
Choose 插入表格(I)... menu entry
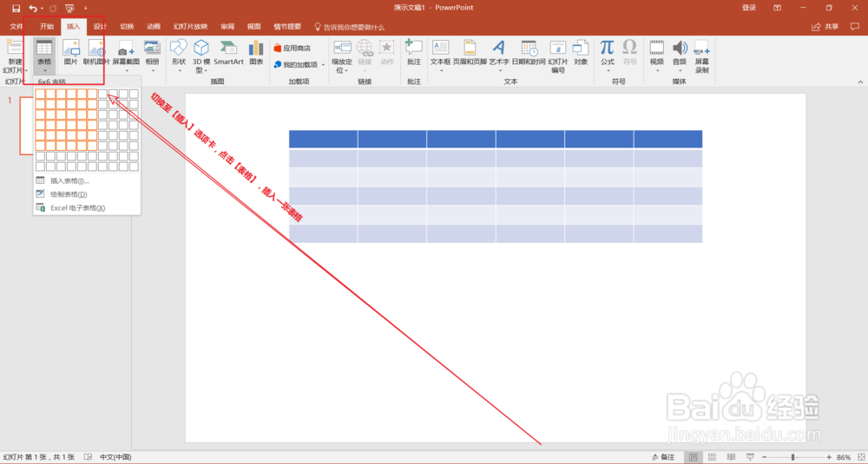pyautogui.click(x=87, y=180)
